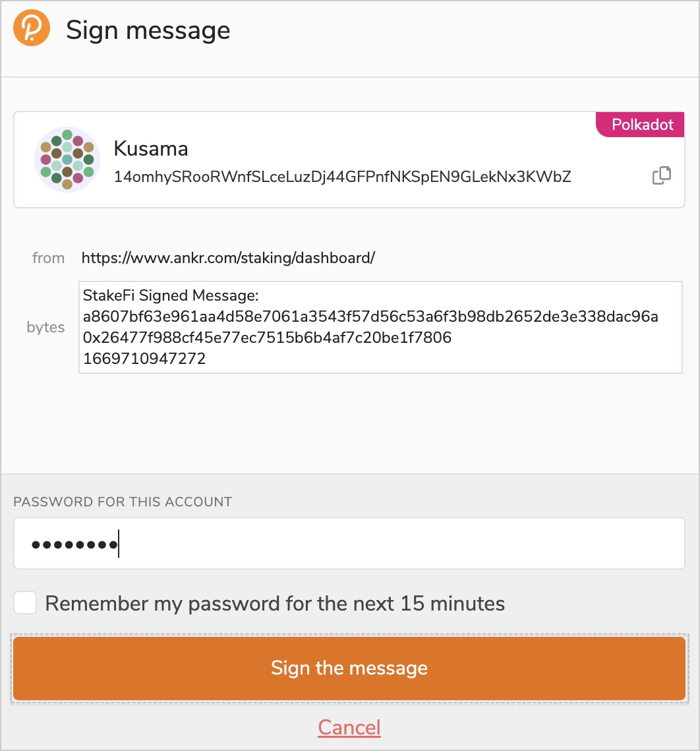Click the orange Polkadot extension logo
Viewport: 700px width, 751px height.
point(32,28)
